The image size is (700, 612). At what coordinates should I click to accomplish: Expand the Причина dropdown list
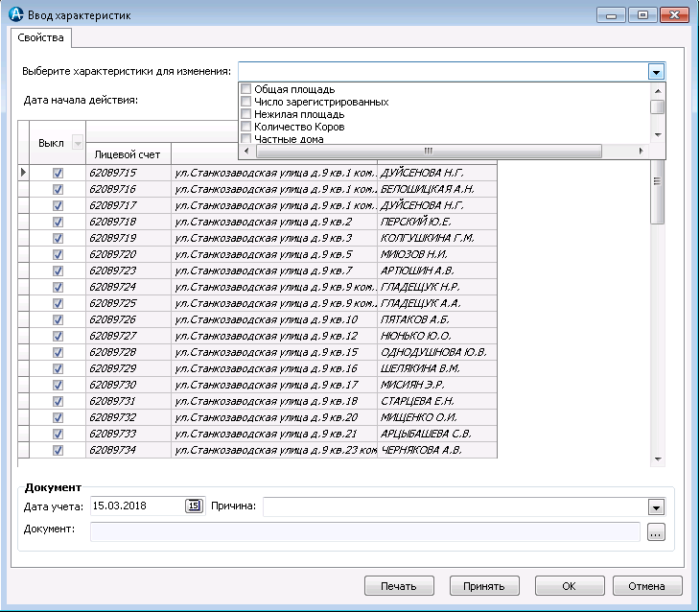coord(656,506)
